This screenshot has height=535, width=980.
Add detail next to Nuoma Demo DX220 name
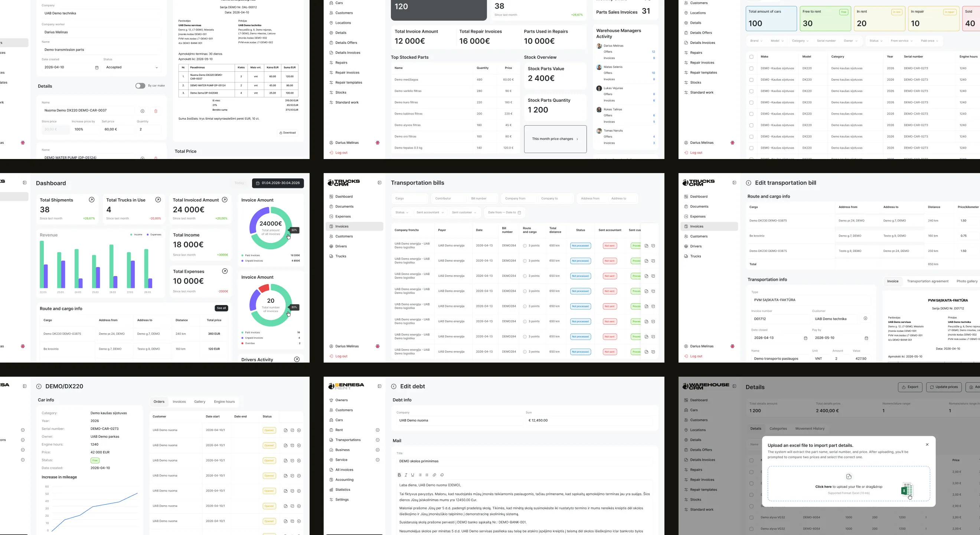click(142, 111)
